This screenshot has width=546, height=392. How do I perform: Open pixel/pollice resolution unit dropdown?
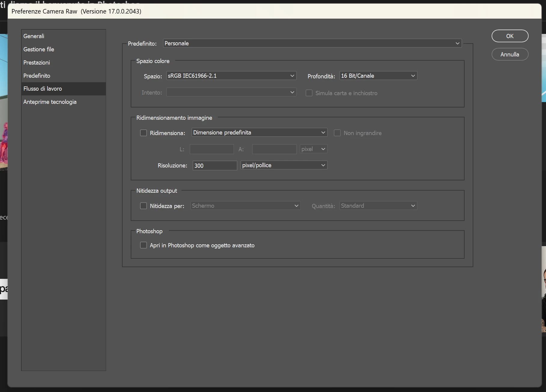(284, 165)
